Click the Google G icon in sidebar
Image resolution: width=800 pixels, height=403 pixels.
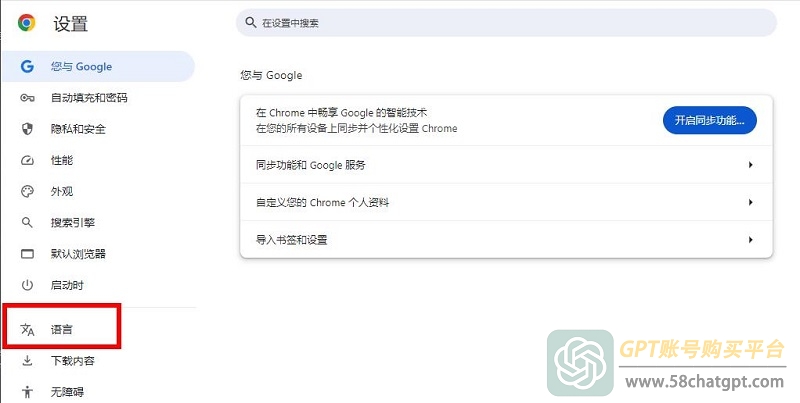point(27,66)
